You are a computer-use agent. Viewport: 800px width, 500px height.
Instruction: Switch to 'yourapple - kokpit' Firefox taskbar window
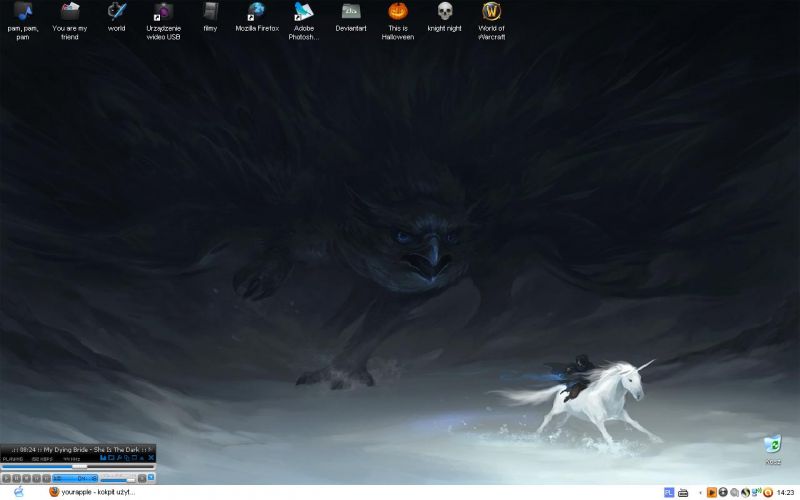coord(92,492)
